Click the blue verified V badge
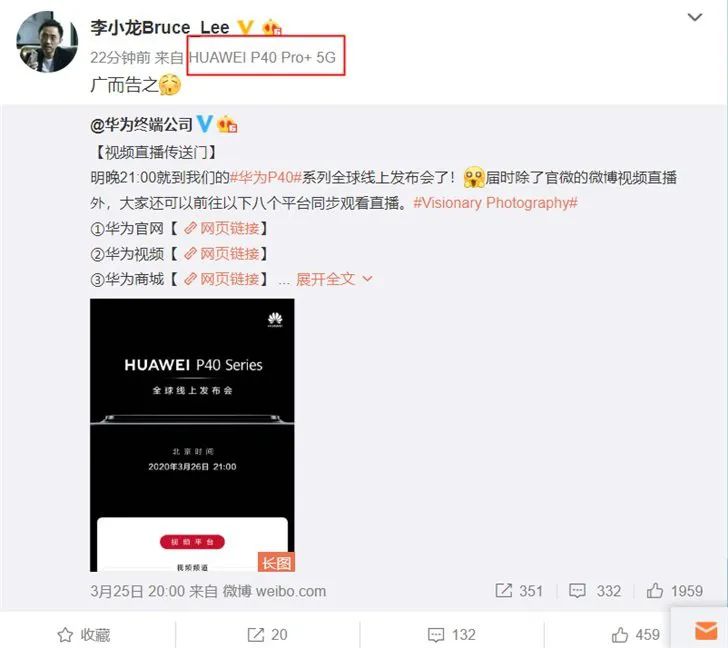 pyautogui.click(x=205, y=124)
